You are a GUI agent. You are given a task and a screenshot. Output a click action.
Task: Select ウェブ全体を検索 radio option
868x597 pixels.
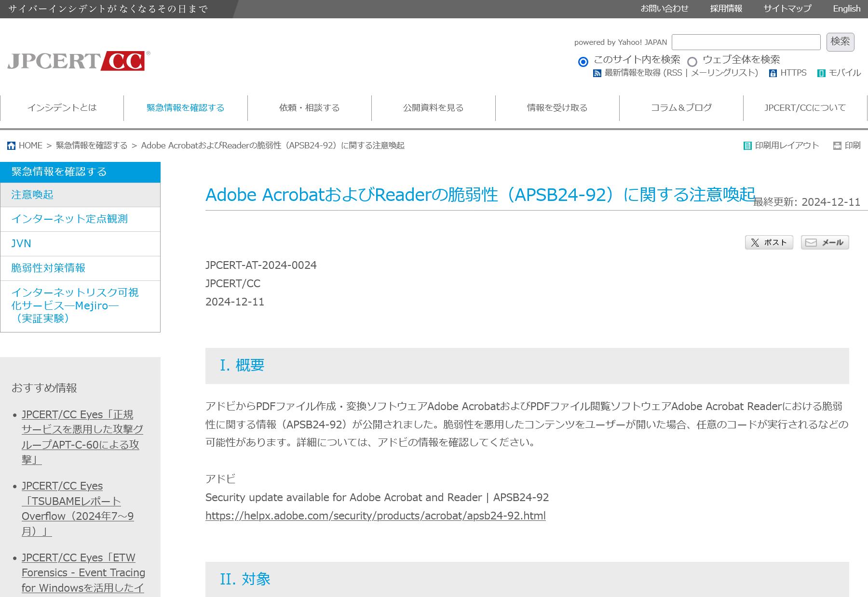pyautogui.click(x=692, y=62)
